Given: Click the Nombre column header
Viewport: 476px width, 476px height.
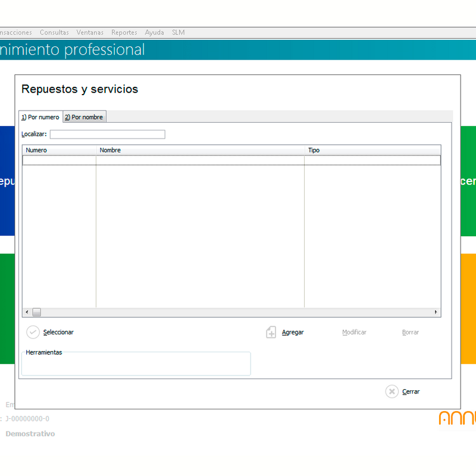Looking at the screenshot, I should pyautogui.click(x=201, y=151).
